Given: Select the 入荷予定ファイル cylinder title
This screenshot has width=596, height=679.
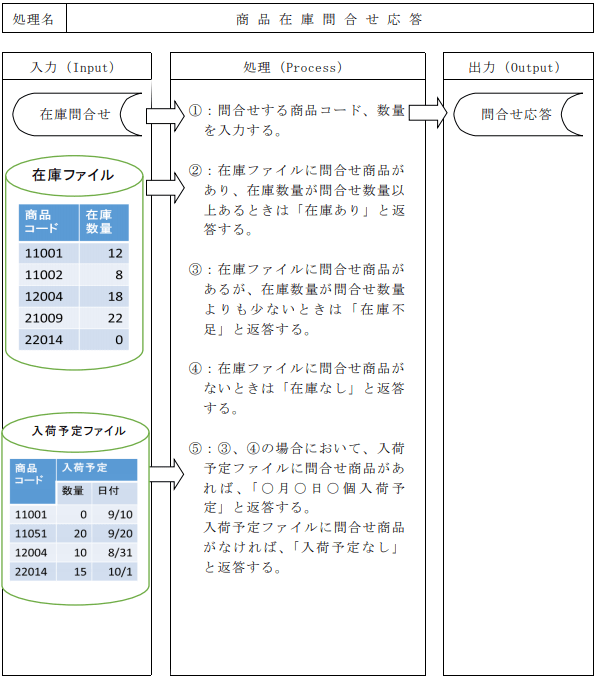Looking at the screenshot, I should pyautogui.click(x=78, y=431).
